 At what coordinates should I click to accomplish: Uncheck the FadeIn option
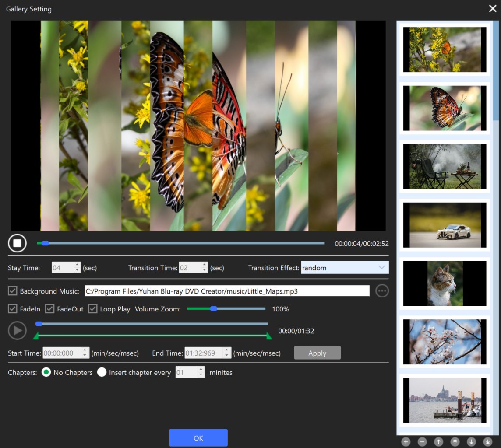click(x=13, y=309)
